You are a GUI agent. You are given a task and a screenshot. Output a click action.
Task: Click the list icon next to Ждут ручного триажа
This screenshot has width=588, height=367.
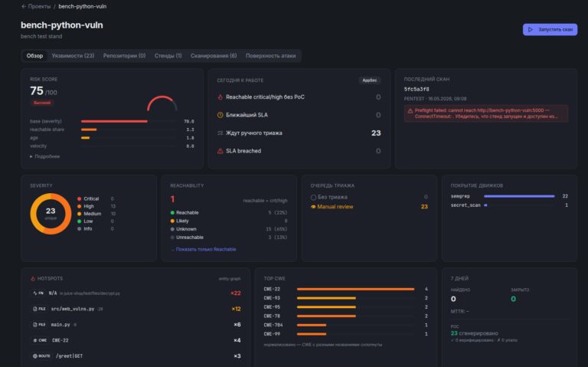click(220, 133)
